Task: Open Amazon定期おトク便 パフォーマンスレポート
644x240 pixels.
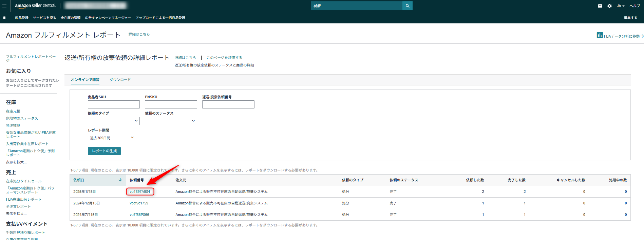Action: coord(31,190)
